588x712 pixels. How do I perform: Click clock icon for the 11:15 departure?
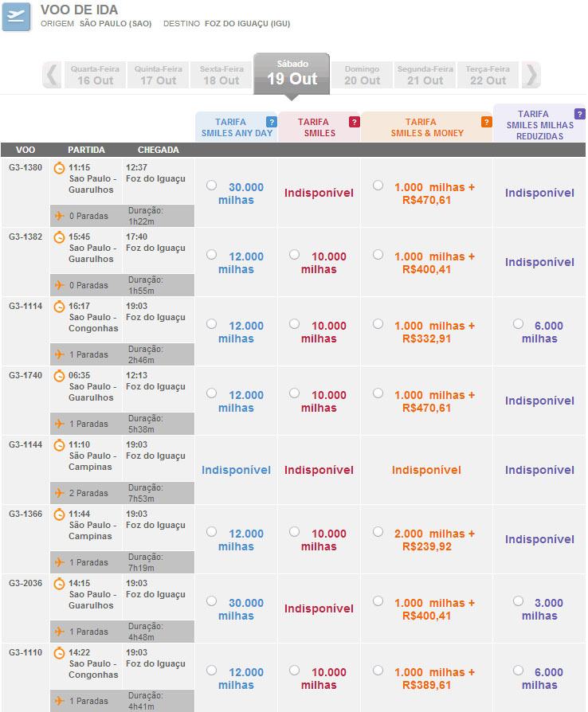pyautogui.click(x=59, y=168)
